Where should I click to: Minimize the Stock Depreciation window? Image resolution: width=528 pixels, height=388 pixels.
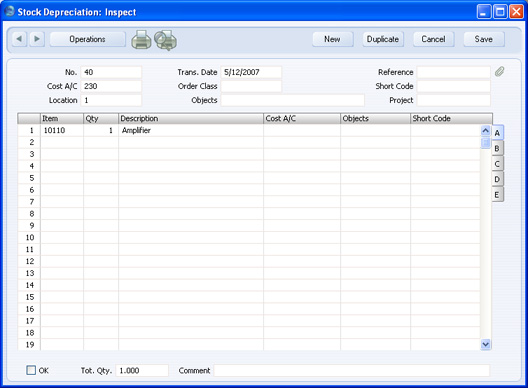coord(484,12)
